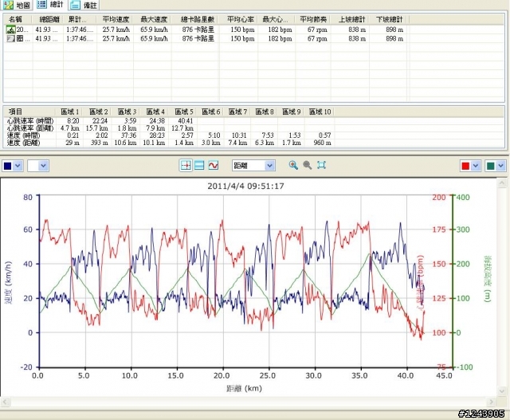Zoom out of the chart
Image resolution: width=510 pixels, height=420 pixels.
pyautogui.click(x=307, y=166)
